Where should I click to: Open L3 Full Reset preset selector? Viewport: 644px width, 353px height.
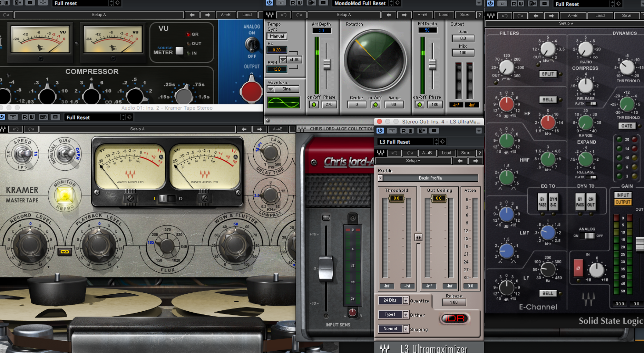pyautogui.click(x=407, y=142)
